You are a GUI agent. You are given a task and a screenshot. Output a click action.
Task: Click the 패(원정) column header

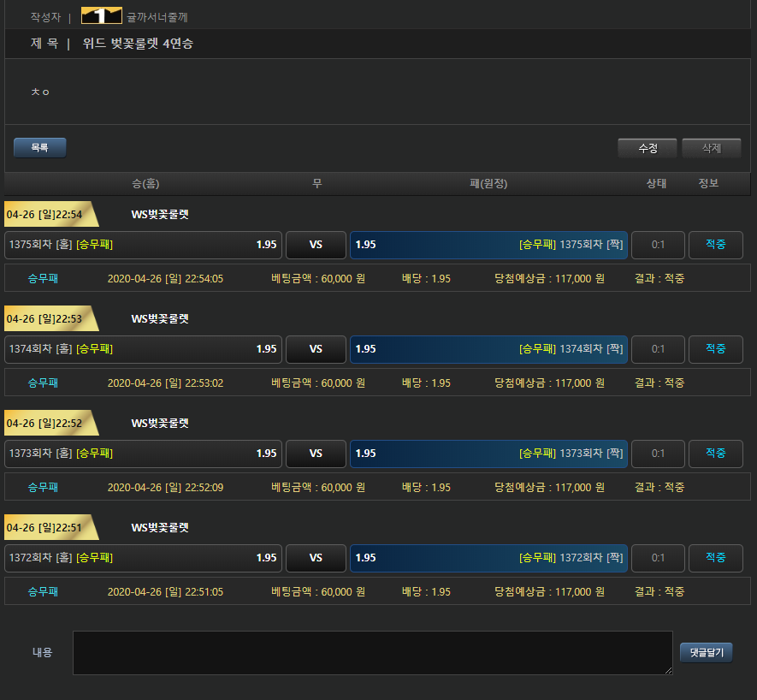488,184
